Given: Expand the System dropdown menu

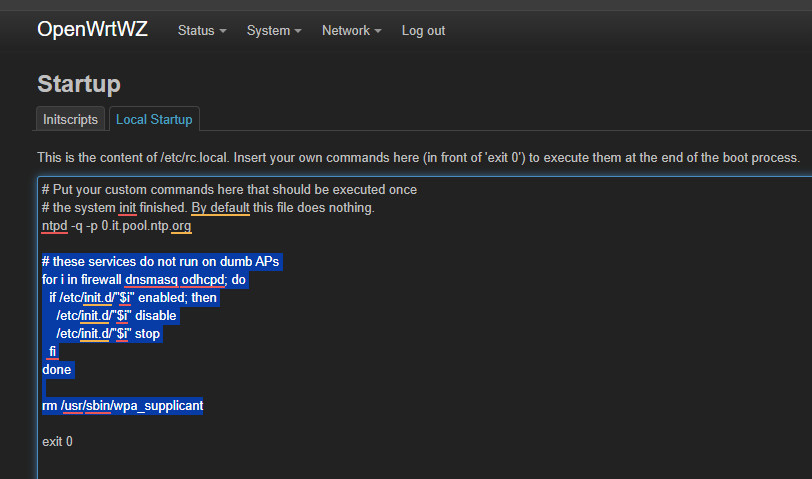Looking at the screenshot, I should click(x=273, y=31).
